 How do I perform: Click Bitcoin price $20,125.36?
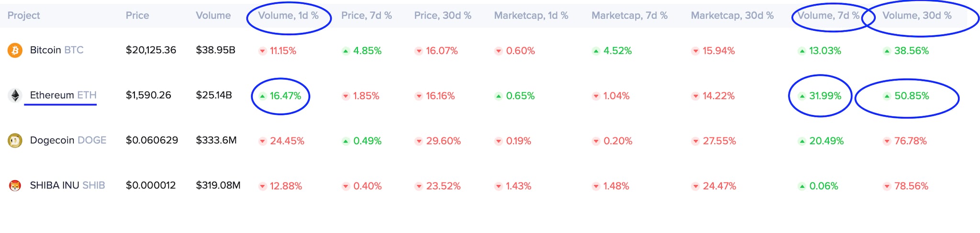[x=151, y=50]
